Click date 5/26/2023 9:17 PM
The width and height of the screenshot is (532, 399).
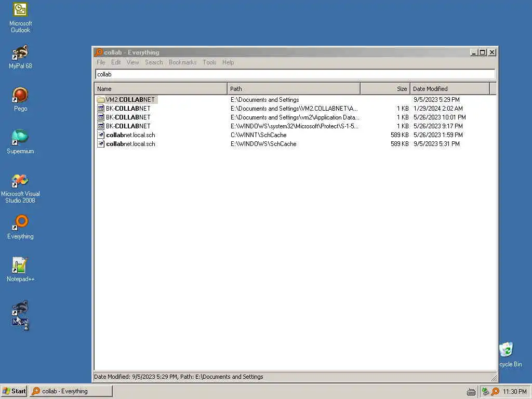tap(438, 126)
